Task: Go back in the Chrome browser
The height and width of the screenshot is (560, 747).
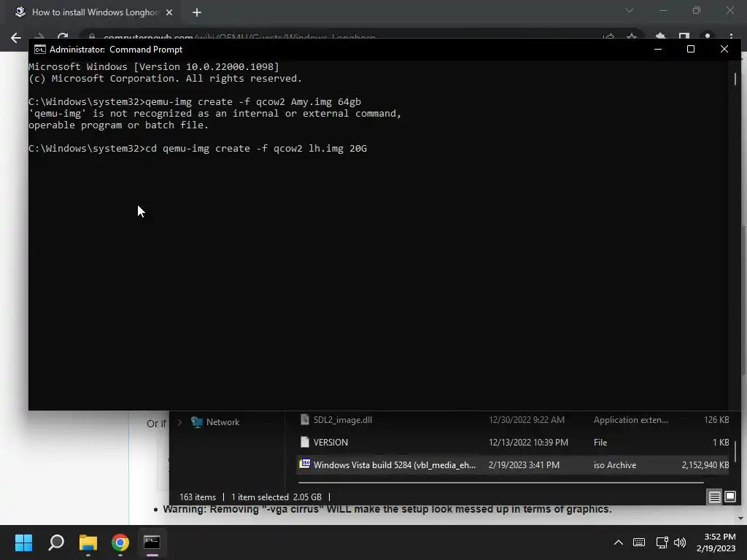Action: [16, 38]
